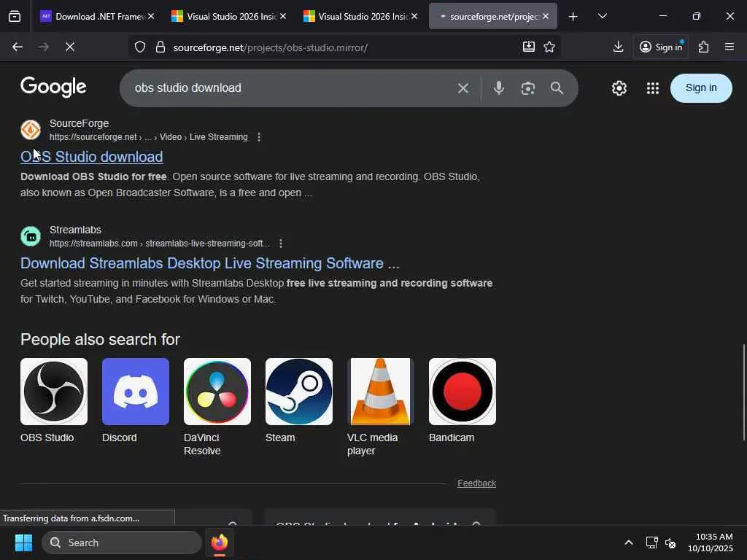Click the install-as-app icon in address bar
The image size is (747, 560).
click(x=528, y=47)
